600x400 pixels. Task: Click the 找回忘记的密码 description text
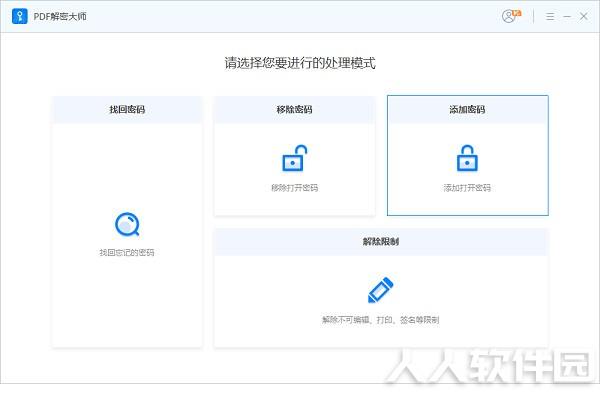pos(127,253)
